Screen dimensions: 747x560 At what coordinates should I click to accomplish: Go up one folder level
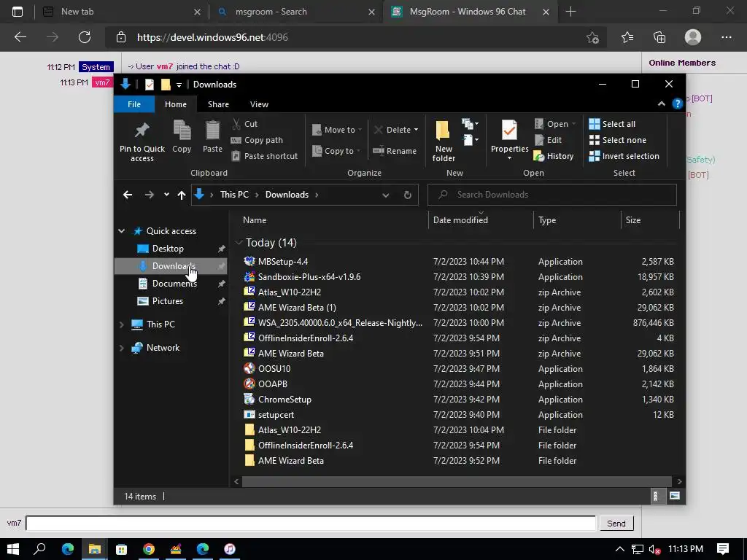click(x=181, y=195)
